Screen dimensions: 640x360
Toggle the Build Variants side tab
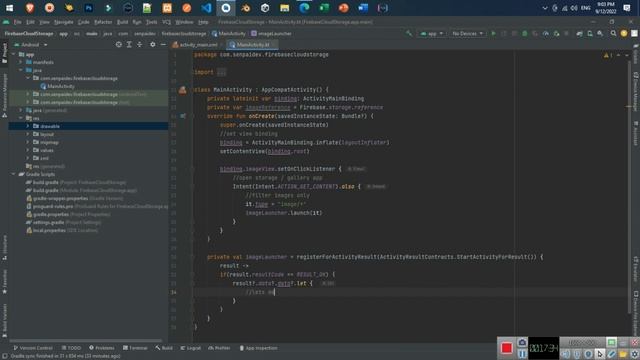(4, 320)
